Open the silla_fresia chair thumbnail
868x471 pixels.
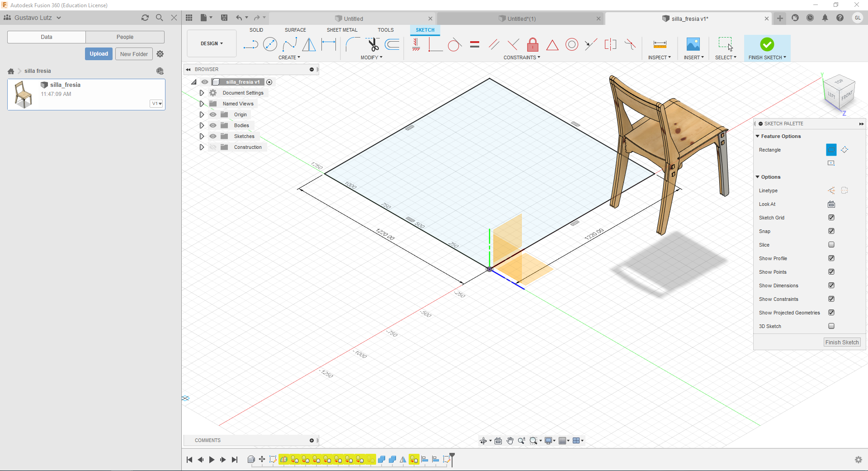point(23,94)
